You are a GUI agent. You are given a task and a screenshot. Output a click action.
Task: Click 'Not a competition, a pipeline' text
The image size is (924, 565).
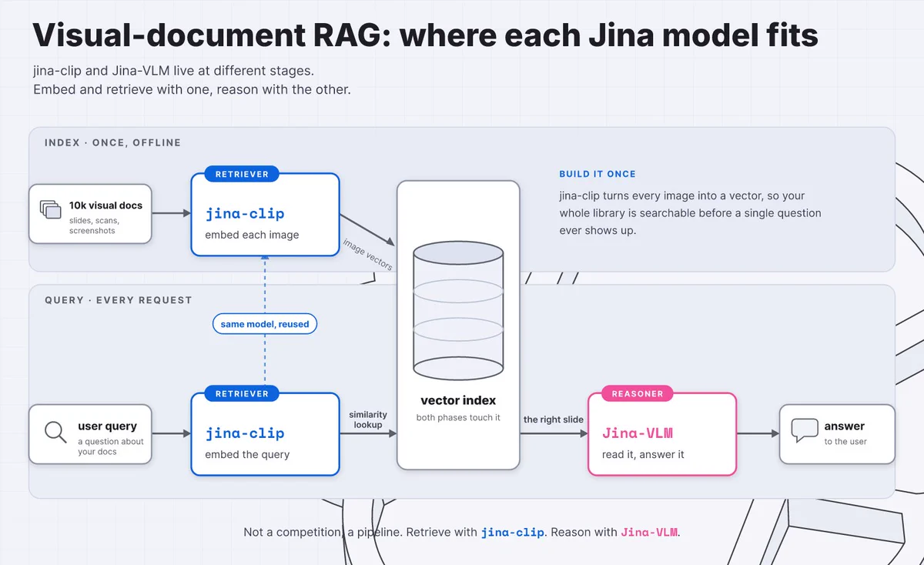(x=322, y=532)
